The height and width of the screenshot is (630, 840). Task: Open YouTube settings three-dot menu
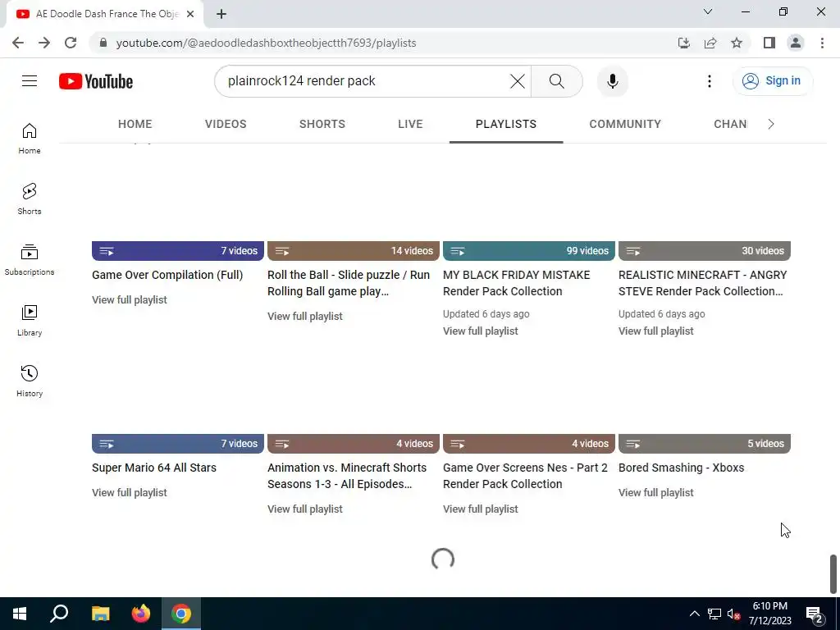click(710, 81)
